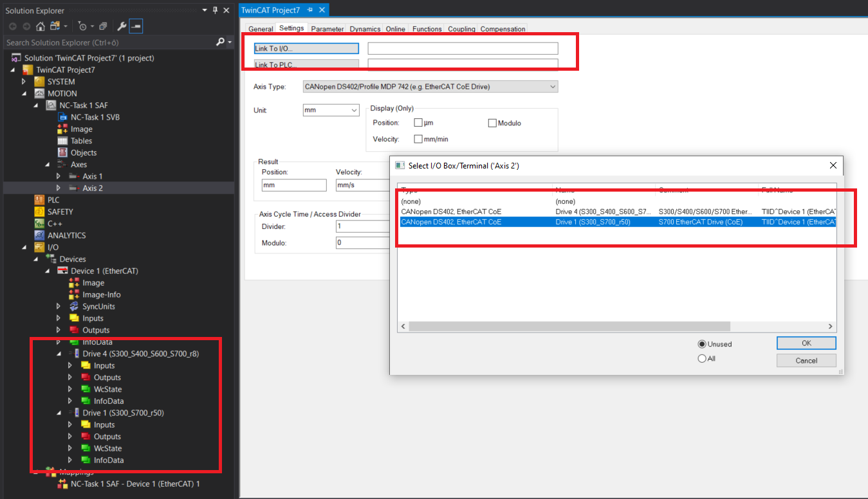Close the Select I/O Box/Terminal dialog
The width and height of the screenshot is (868, 499).
tap(833, 165)
